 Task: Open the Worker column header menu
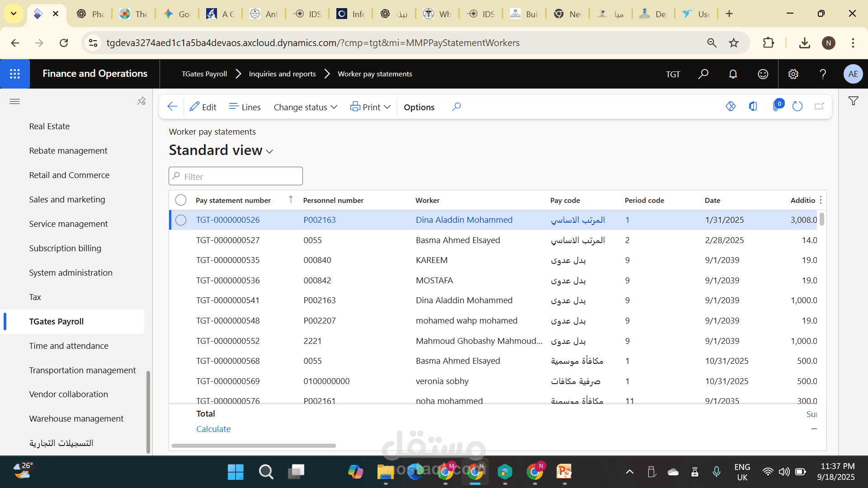tap(428, 200)
